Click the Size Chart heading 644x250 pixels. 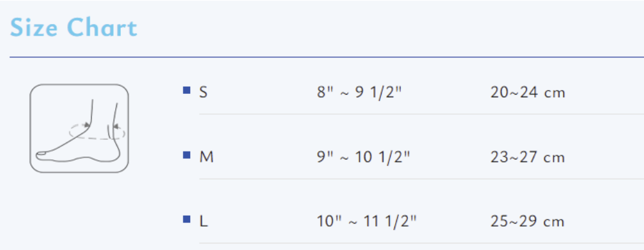coord(74,28)
